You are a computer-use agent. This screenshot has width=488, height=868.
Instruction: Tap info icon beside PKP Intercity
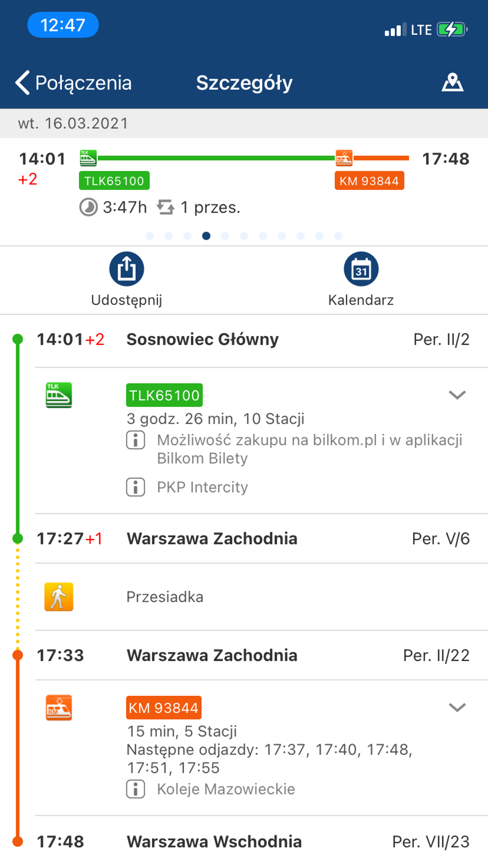tap(136, 487)
